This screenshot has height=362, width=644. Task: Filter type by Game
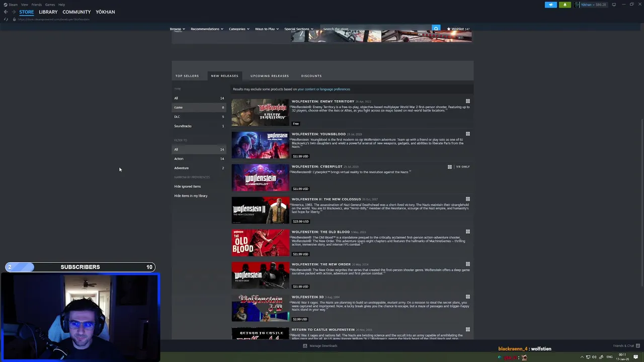click(x=199, y=107)
